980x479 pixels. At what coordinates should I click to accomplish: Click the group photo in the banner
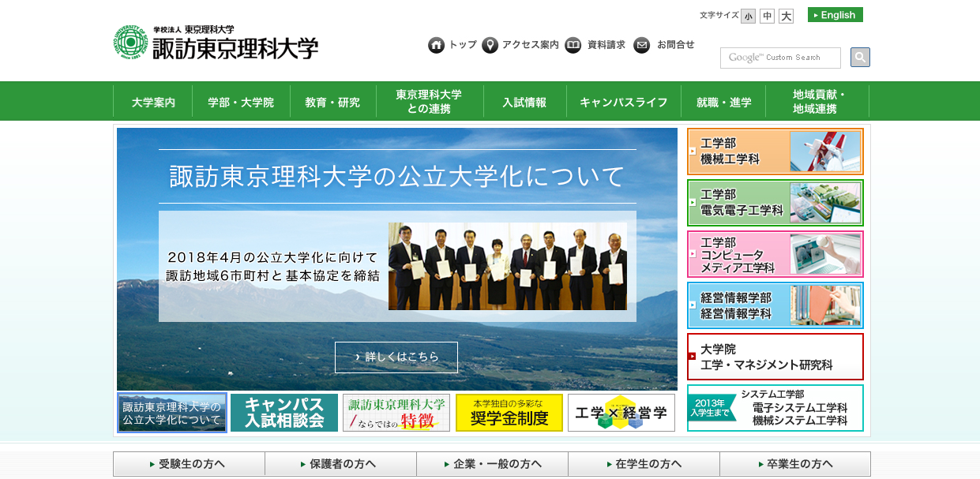[508, 266]
